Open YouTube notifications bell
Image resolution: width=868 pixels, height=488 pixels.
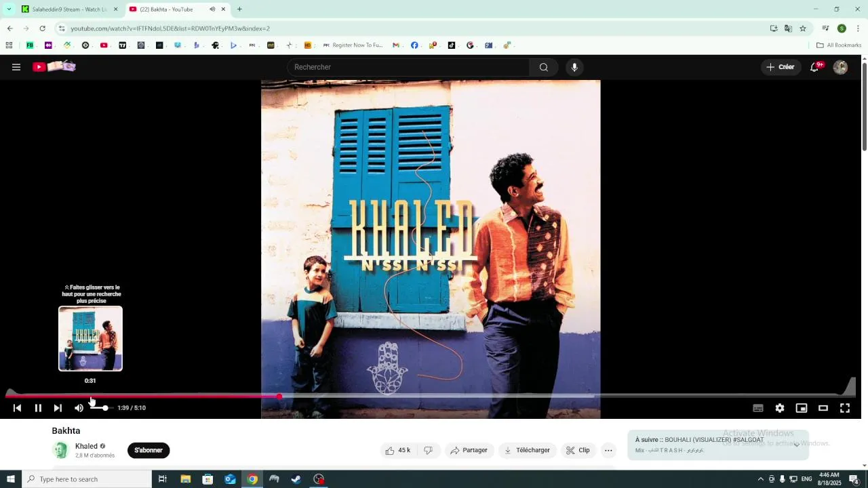point(814,67)
